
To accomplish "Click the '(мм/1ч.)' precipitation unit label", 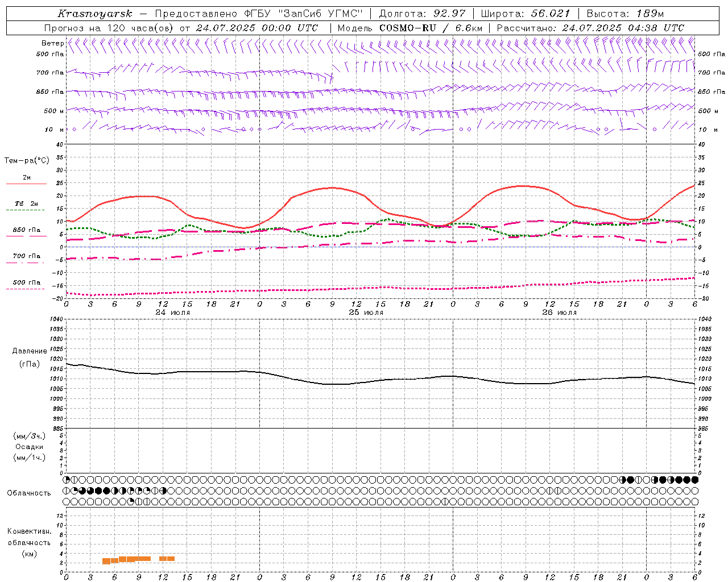I will (x=30, y=458).
